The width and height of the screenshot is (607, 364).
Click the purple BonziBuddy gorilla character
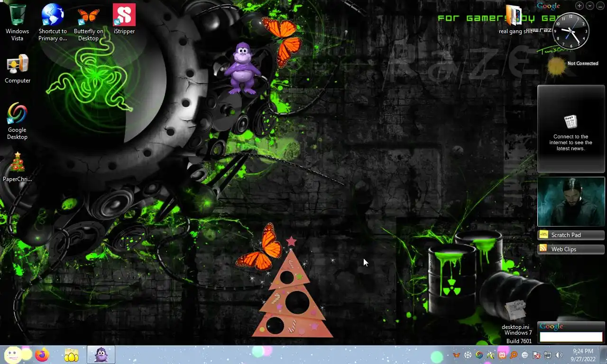coord(242,69)
